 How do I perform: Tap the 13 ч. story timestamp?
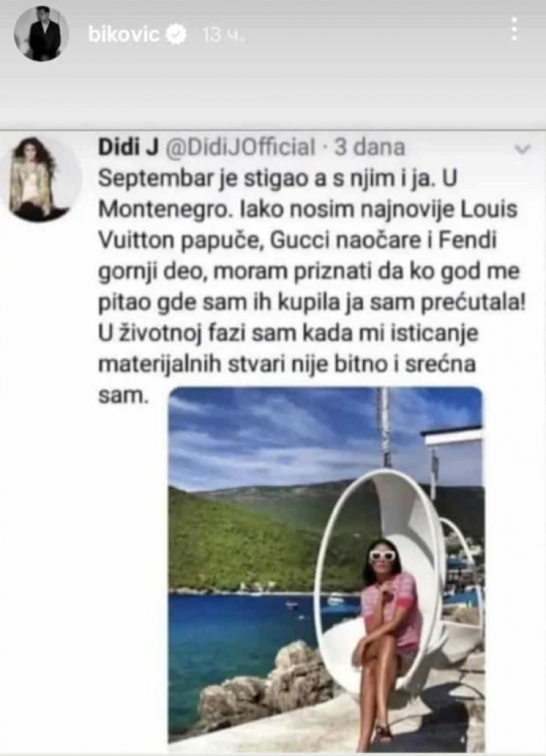(x=223, y=35)
